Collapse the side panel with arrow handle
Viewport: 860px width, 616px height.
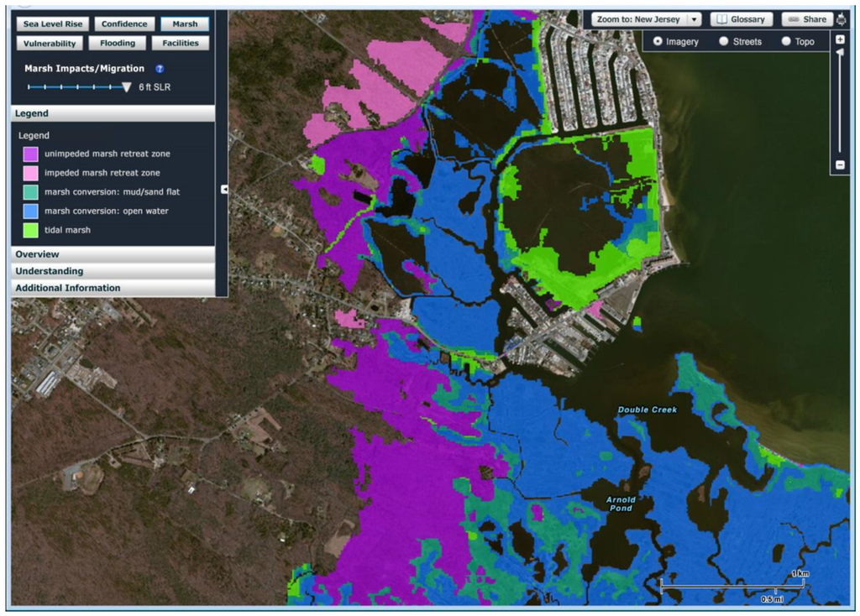tap(224, 190)
